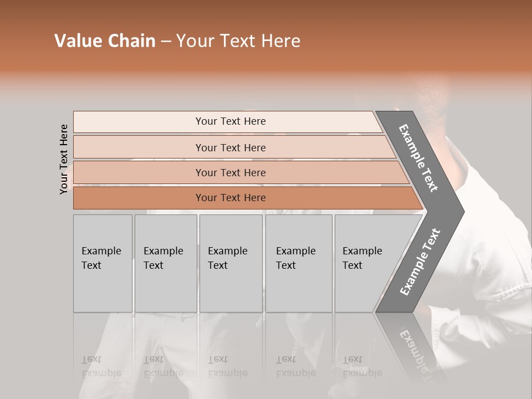Select the reflected text under third gray box
The image size is (532, 399).
[228, 366]
